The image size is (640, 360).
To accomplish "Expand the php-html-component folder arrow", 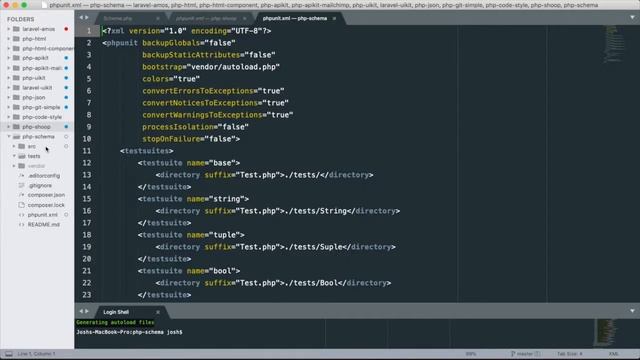I will pyautogui.click(x=9, y=49).
